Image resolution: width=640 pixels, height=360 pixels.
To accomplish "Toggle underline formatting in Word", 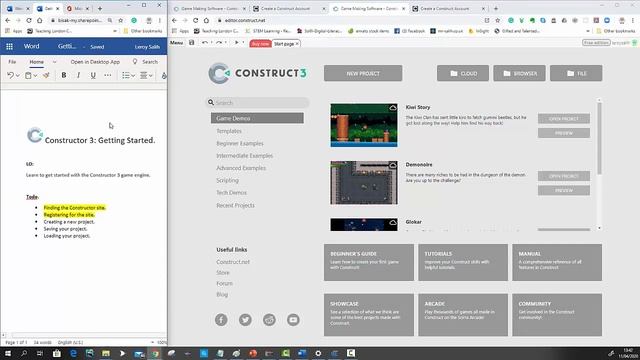I will (93, 75).
